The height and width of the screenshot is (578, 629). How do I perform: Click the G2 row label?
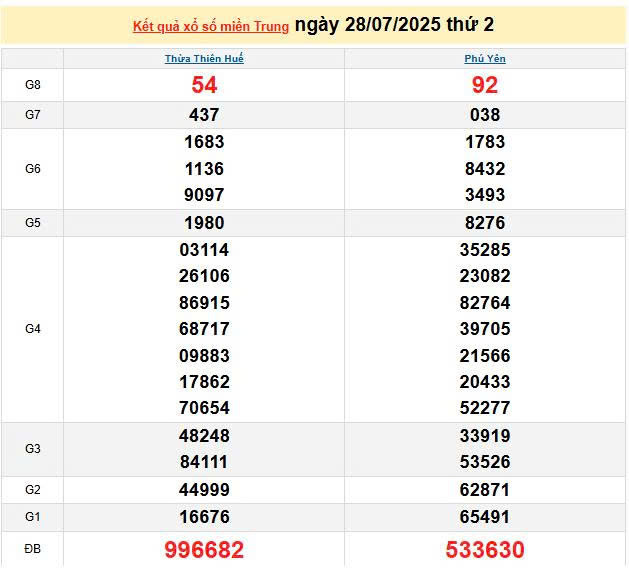[32, 489]
